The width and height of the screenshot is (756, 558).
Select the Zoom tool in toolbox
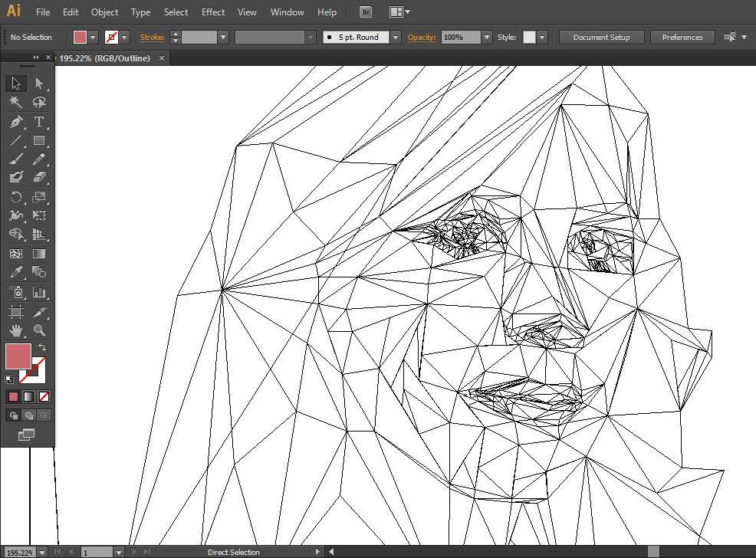pos(39,330)
